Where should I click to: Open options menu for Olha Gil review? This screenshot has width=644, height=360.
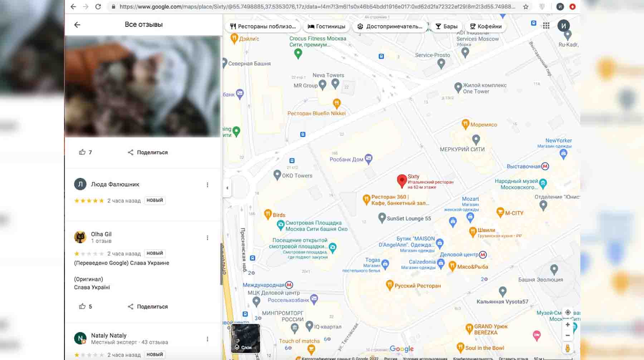pos(207,238)
